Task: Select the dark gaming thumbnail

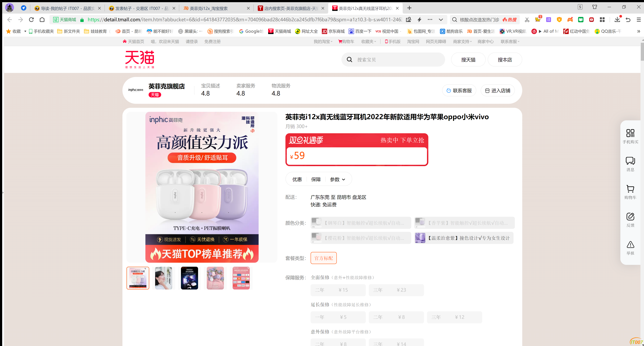Action: tap(189, 278)
